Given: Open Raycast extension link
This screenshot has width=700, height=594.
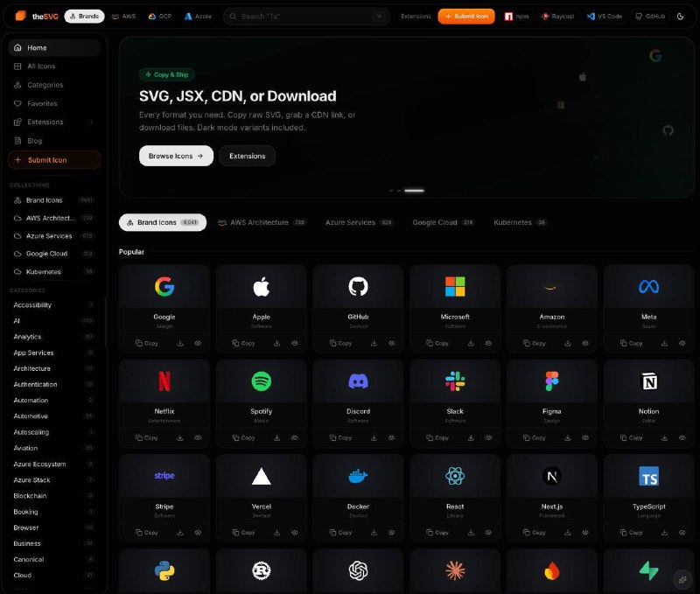Looking at the screenshot, I should click(557, 16).
